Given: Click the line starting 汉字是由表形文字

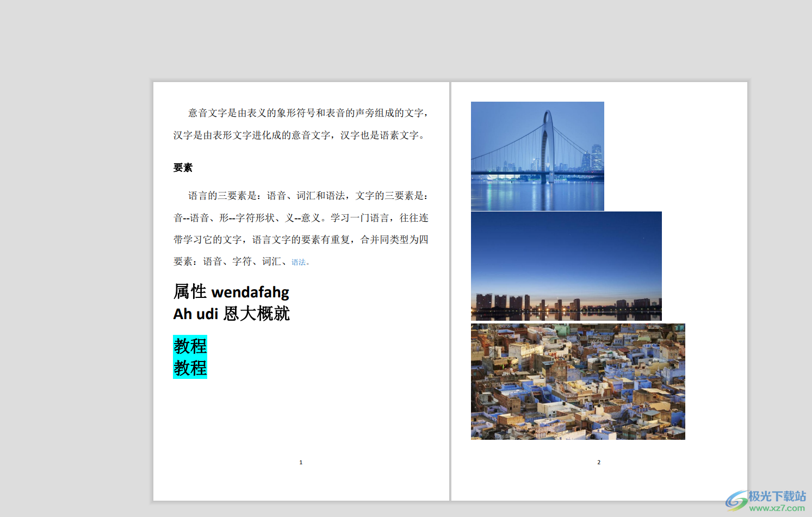Looking at the screenshot, I should coord(299,135).
